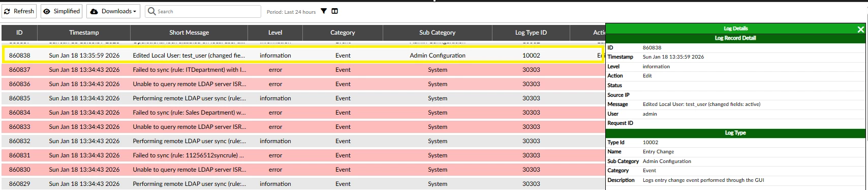Image resolution: width=868 pixels, height=190 pixels.
Task: Select log row ID 860831
Action: [x=303, y=155]
